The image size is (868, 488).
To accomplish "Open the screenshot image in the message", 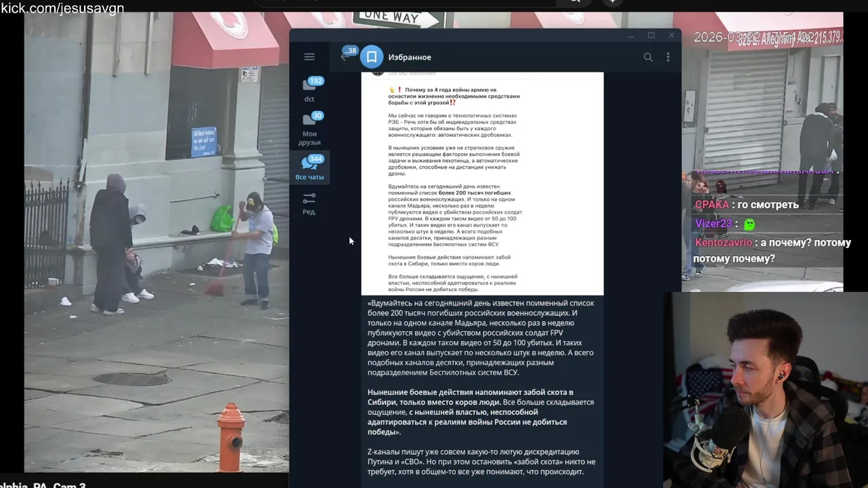I will [x=482, y=183].
